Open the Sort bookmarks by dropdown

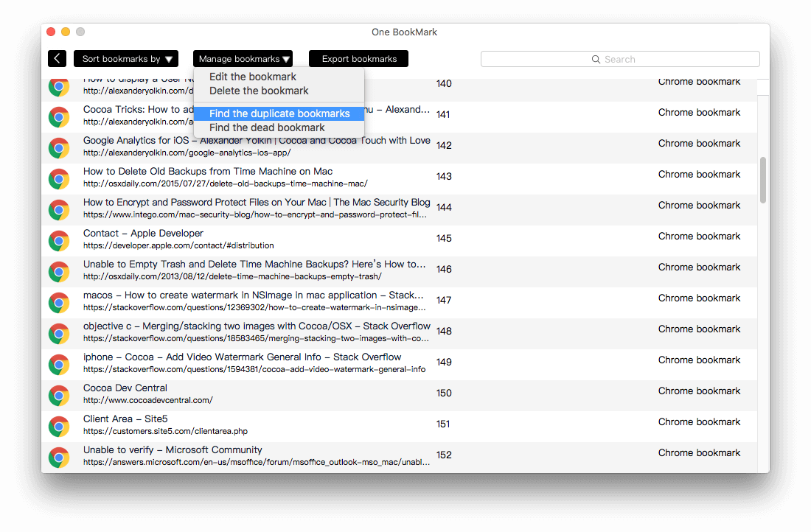[126, 58]
